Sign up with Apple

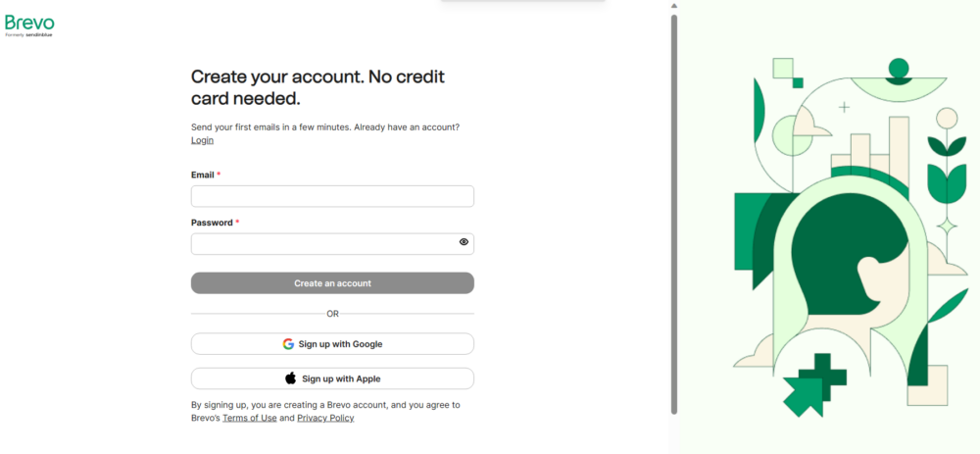pyautogui.click(x=332, y=378)
